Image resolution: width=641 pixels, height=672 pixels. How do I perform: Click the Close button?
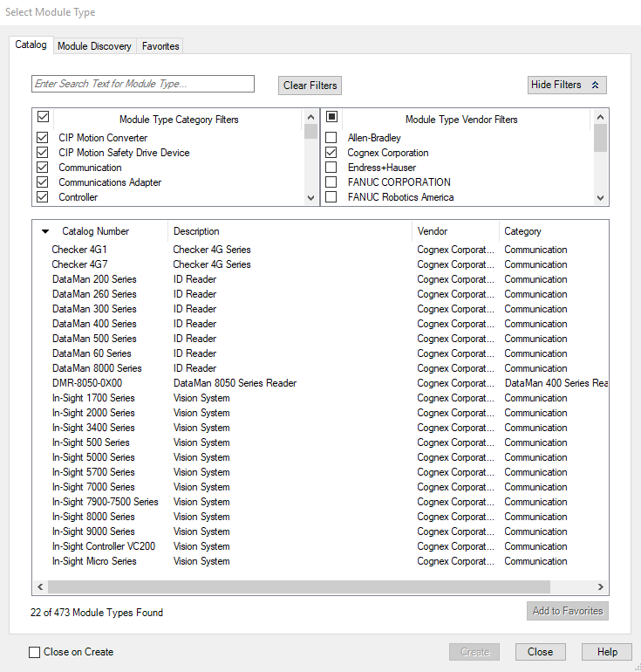[540, 652]
